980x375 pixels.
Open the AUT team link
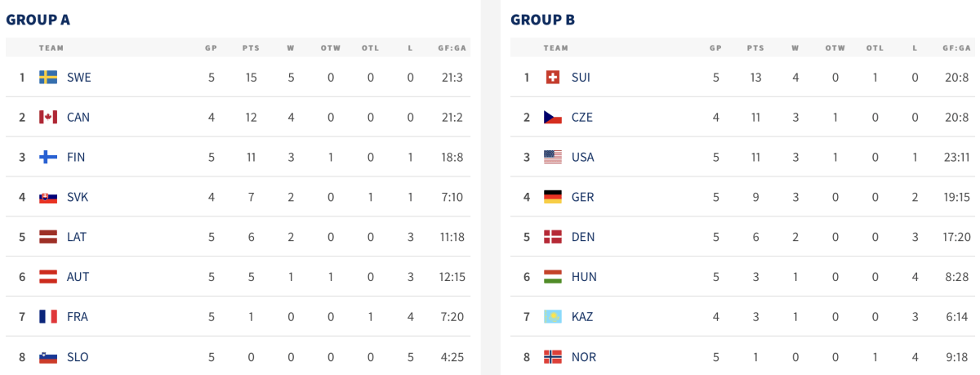click(78, 277)
